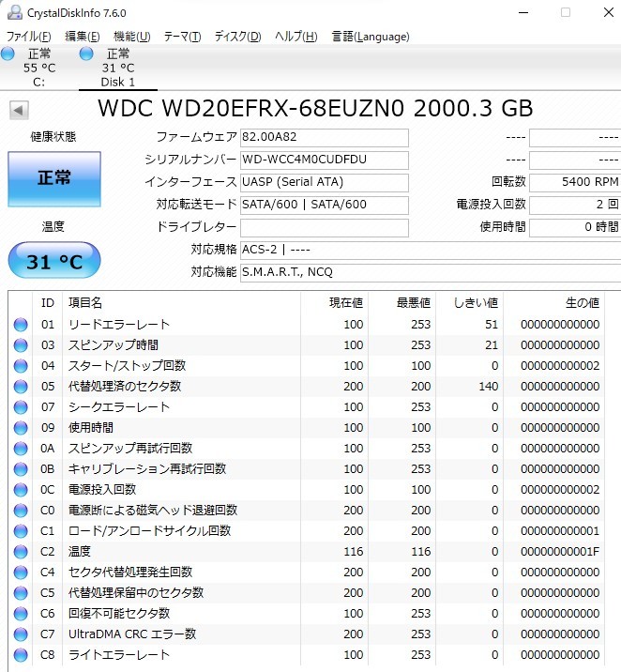This screenshot has height=672, width=621.
Task: Click the blue 正常 health status button
Action: (54, 178)
